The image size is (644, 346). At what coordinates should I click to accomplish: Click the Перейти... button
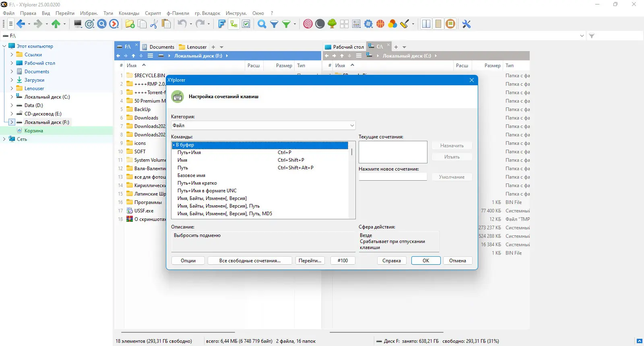point(310,261)
